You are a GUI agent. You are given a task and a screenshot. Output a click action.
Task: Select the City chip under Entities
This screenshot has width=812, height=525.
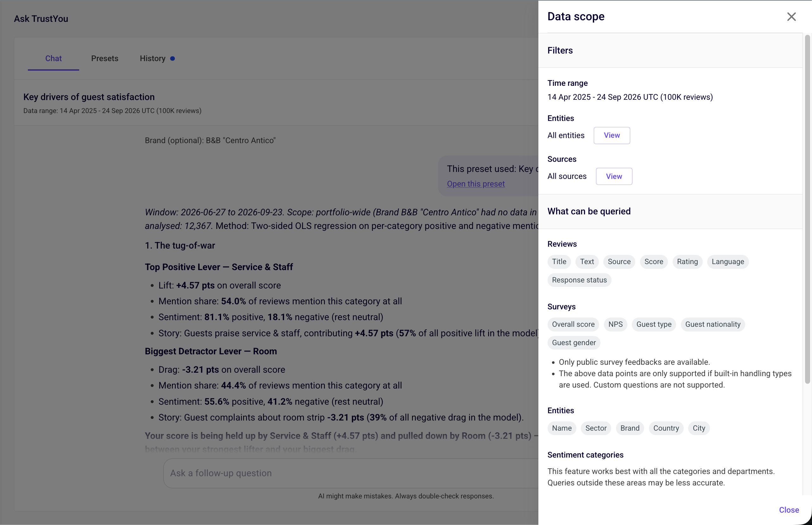699,428
